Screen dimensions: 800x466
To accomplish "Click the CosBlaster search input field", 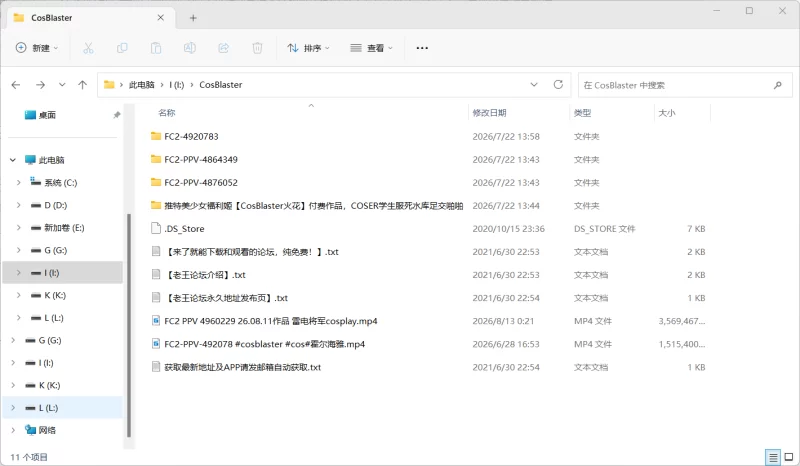I will tap(685, 85).
